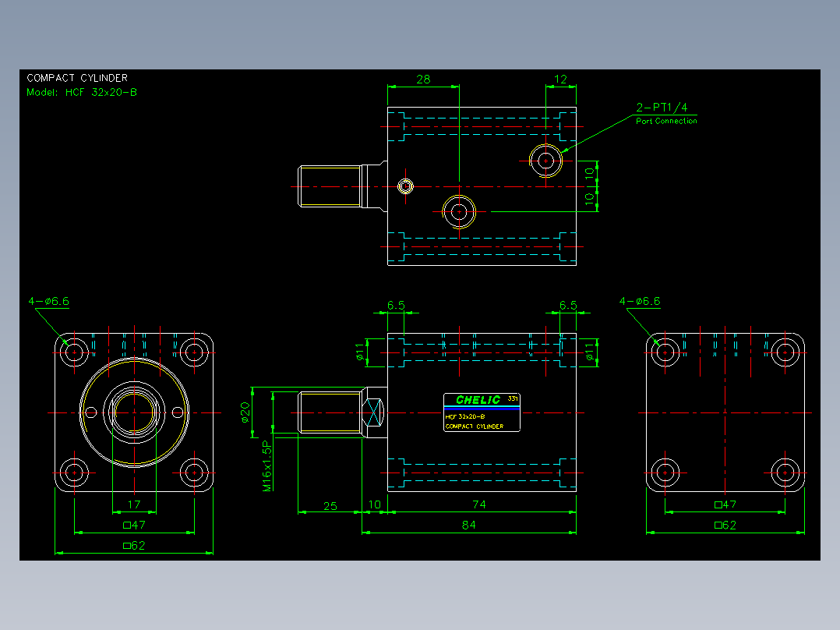This screenshot has height=630, width=840.
Task: Select the "ø20" rod diameter dimension
Action: pyautogui.click(x=245, y=412)
